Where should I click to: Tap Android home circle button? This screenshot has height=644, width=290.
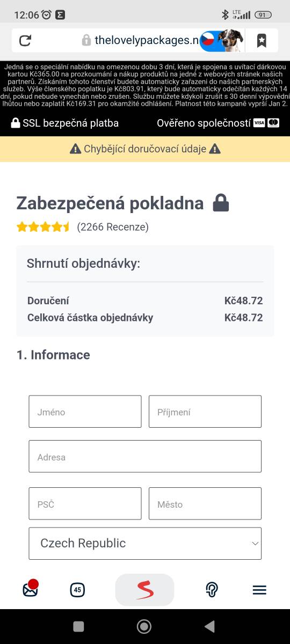(x=144, y=626)
